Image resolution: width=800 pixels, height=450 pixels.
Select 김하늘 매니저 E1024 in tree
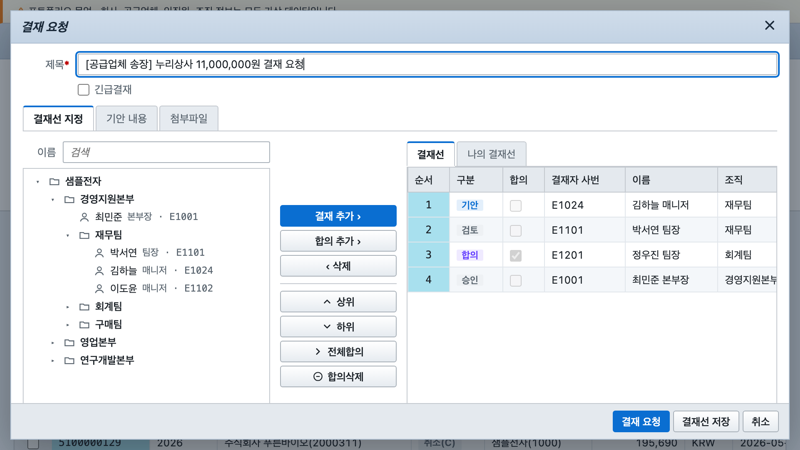[154, 270]
